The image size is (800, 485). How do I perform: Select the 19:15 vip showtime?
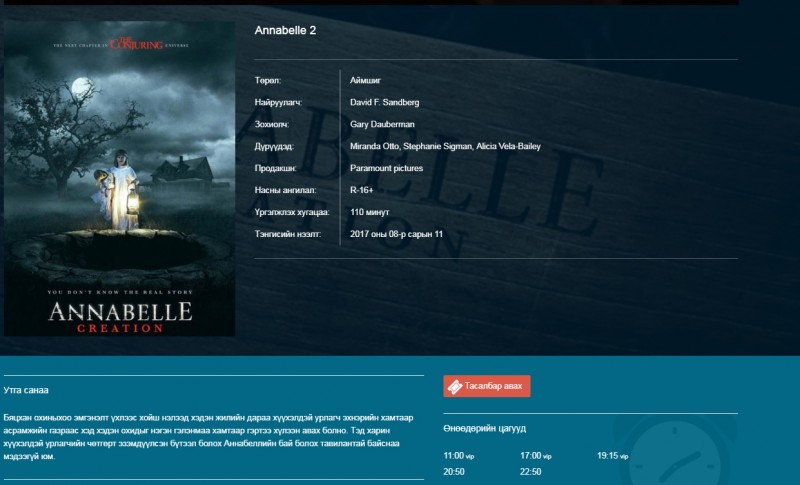point(612,455)
